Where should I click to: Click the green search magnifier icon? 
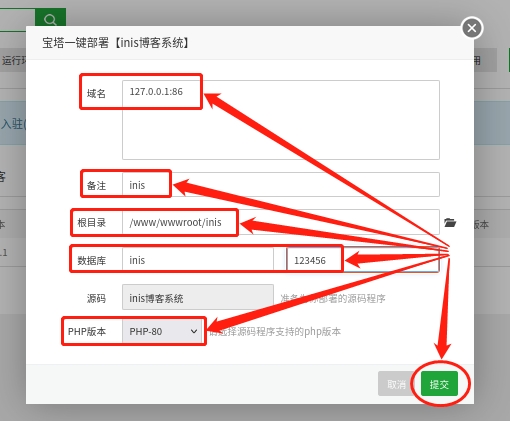click(x=50, y=19)
